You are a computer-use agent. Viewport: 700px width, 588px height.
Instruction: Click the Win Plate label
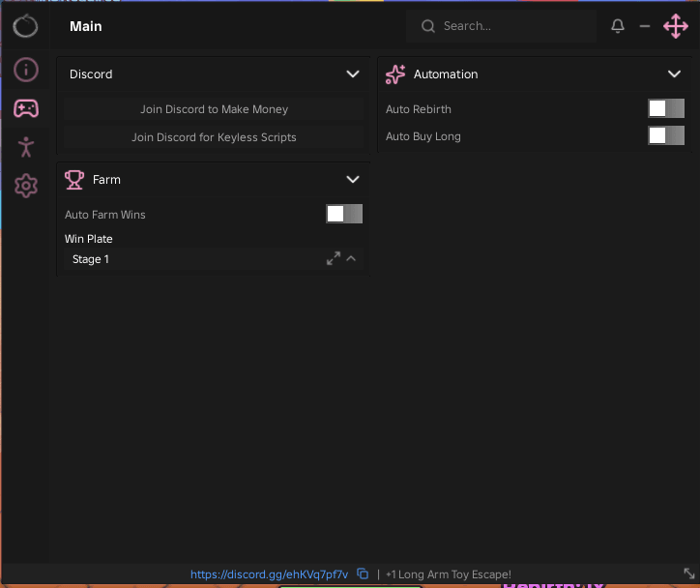pyautogui.click(x=88, y=239)
